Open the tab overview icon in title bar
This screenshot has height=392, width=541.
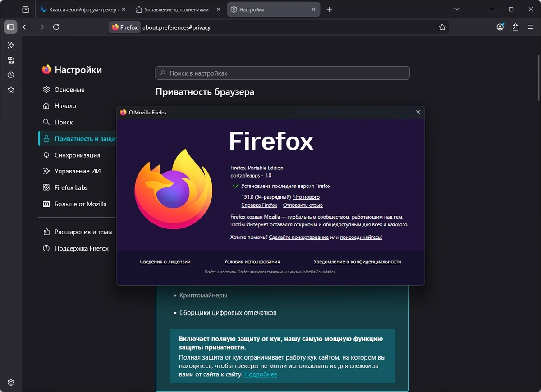26,9
